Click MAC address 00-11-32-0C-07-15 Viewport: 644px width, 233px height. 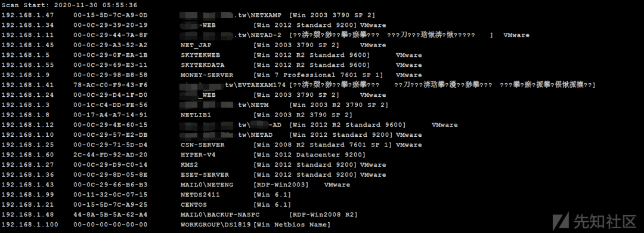click(110, 194)
